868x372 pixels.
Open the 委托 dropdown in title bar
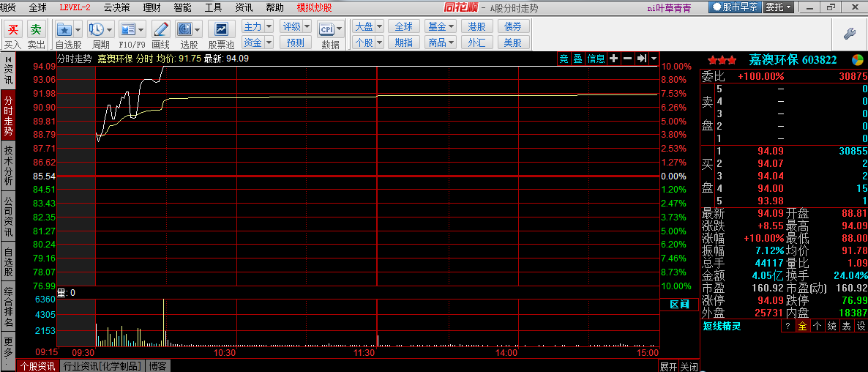(x=778, y=7)
